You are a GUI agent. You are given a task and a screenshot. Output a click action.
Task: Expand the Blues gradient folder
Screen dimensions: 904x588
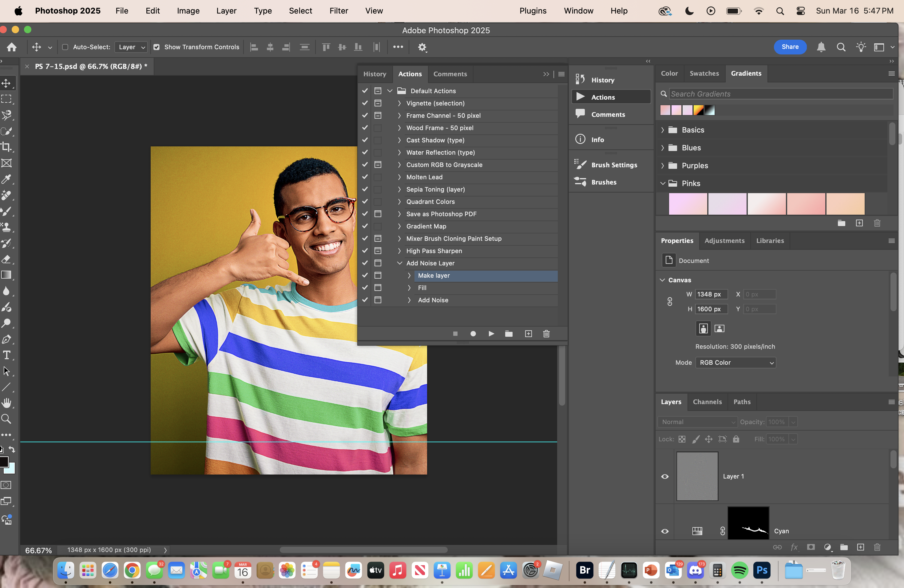(663, 148)
